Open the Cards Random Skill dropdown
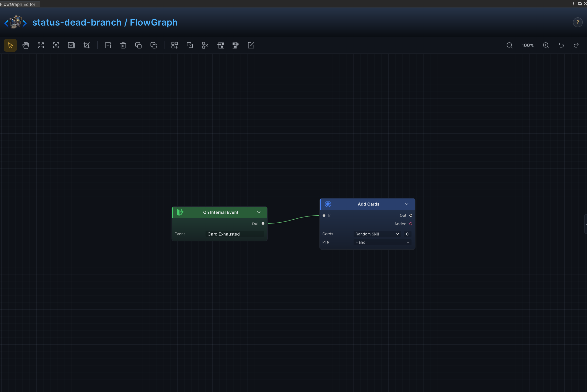This screenshot has height=392, width=587. click(377, 234)
